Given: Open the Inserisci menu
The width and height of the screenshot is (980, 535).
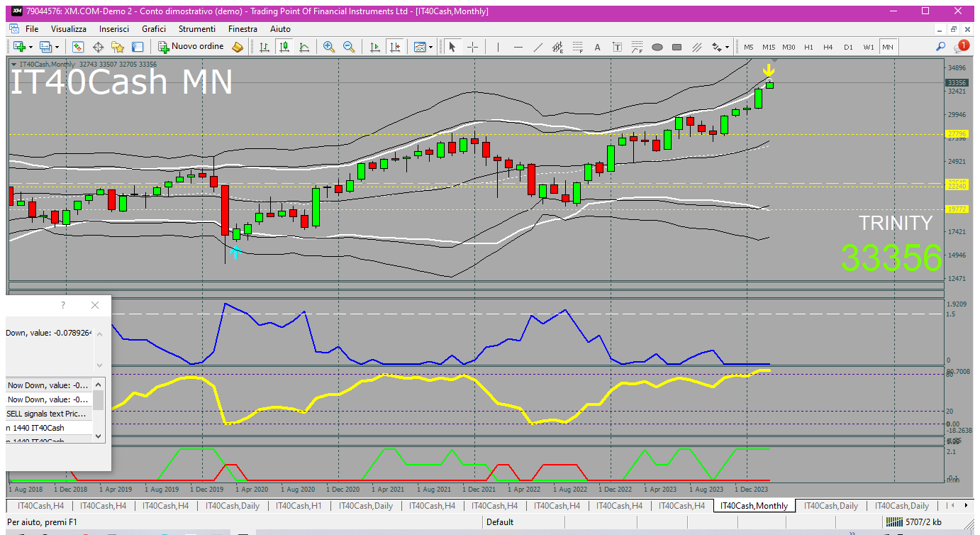Looking at the screenshot, I should click(114, 29).
